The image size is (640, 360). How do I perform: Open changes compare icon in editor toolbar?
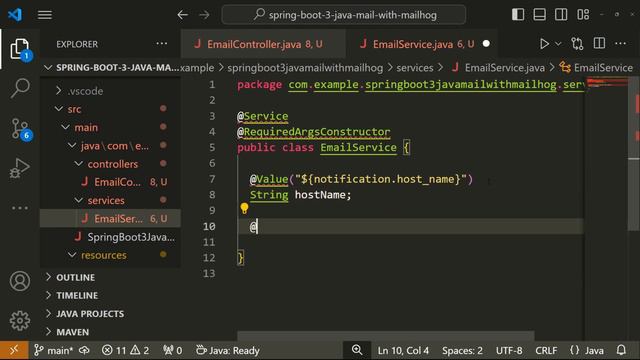click(x=577, y=44)
